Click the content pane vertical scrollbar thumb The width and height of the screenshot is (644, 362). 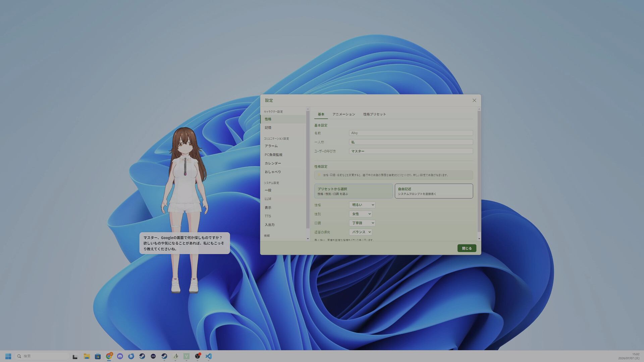tap(479, 172)
